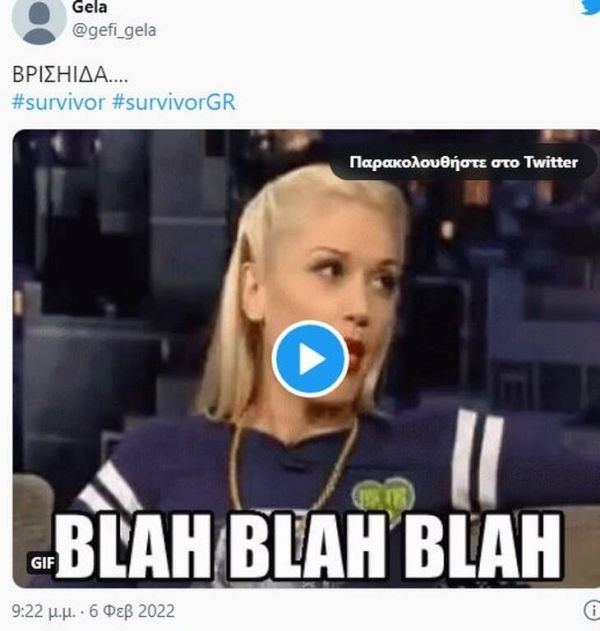Click the Gela display name

(89, 8)
